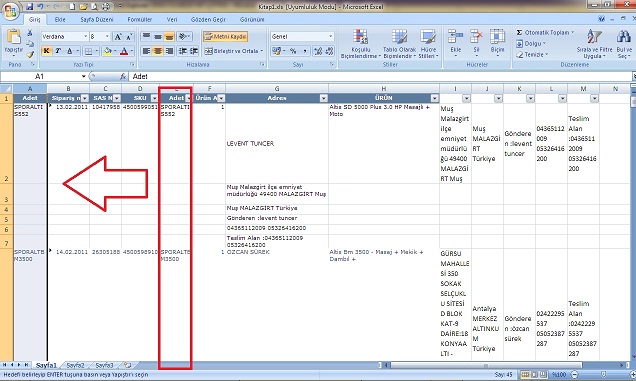Apply the fill color bucket

pos(107,51)
